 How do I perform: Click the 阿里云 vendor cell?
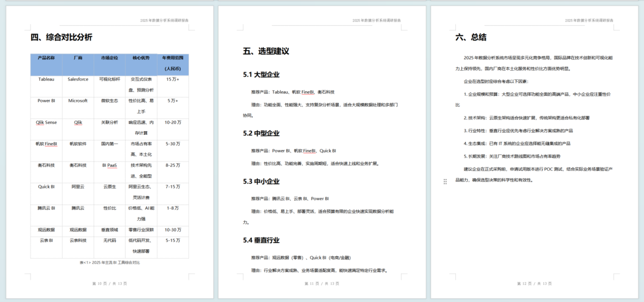point(78,186)
